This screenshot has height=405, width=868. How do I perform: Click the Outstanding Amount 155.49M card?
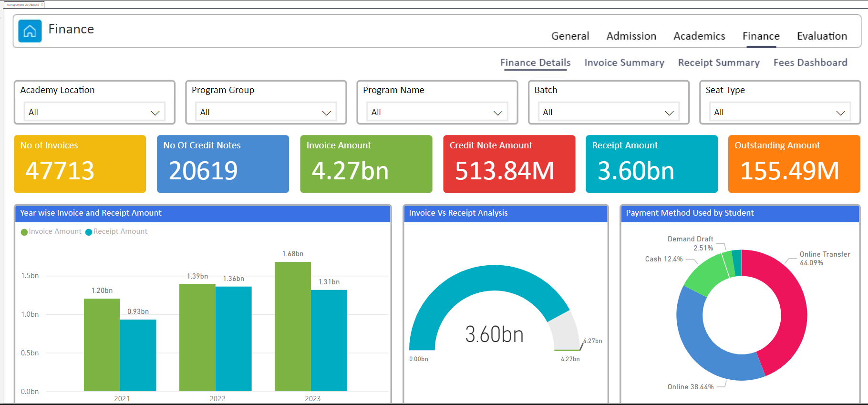[x=794, y=164]
